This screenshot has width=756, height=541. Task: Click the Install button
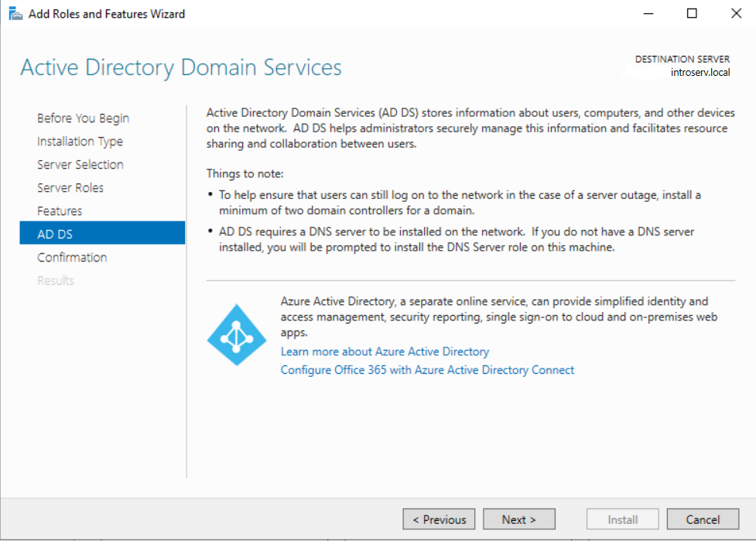click(x=622, y=519)
